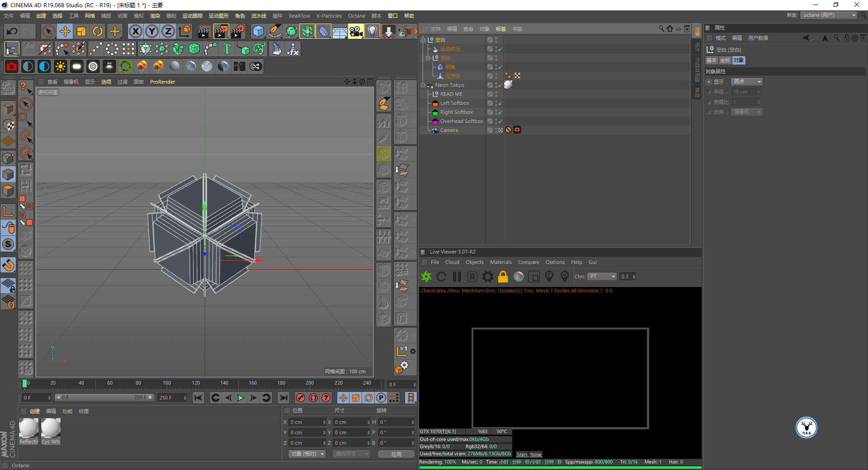Click Noise tab in Live Viewer
The width and height of the screenshot is (868, 470).
(536, 454)
